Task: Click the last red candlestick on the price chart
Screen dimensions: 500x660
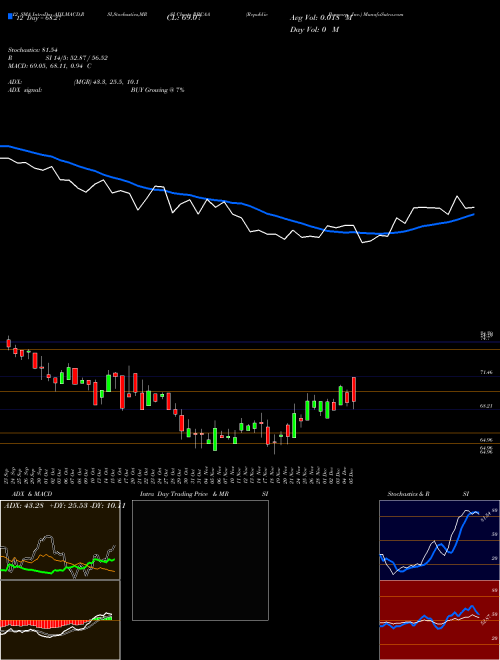Action: [x=354, y=390]
